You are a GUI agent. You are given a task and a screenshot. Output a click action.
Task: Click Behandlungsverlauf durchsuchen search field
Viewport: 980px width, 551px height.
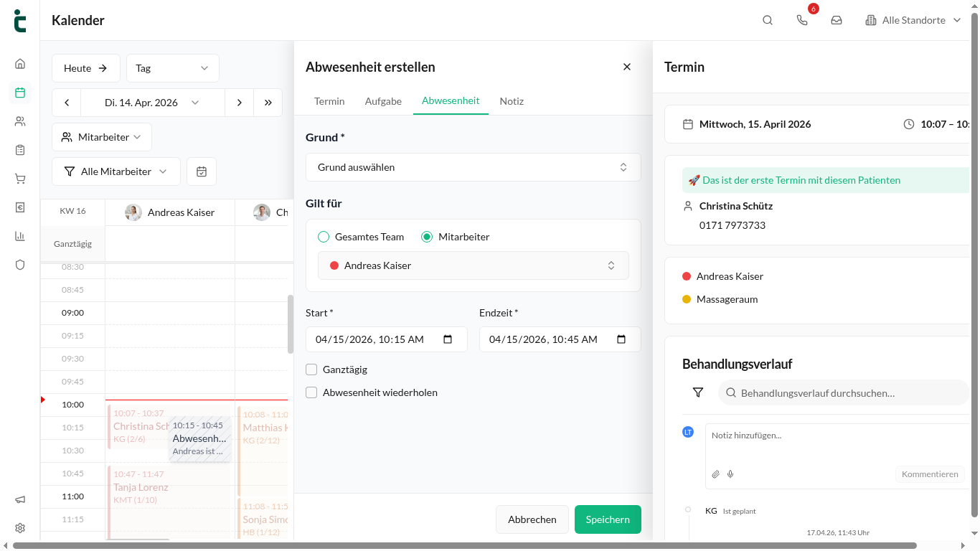point(844,392)
